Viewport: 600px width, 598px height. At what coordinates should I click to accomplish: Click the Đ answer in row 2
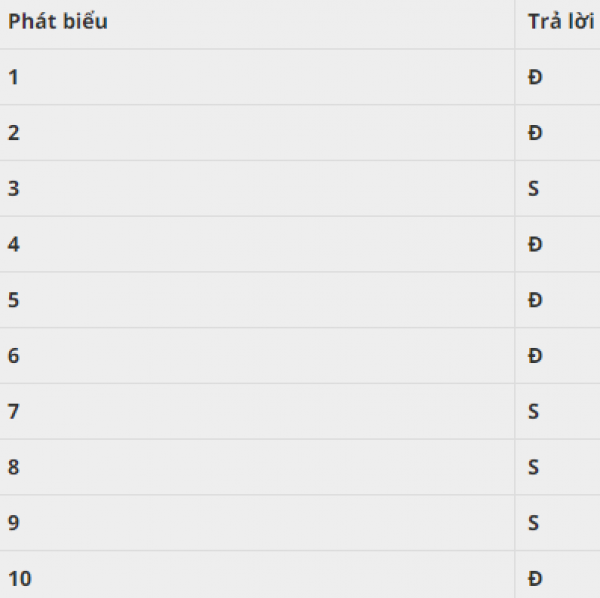coord(535,133)
